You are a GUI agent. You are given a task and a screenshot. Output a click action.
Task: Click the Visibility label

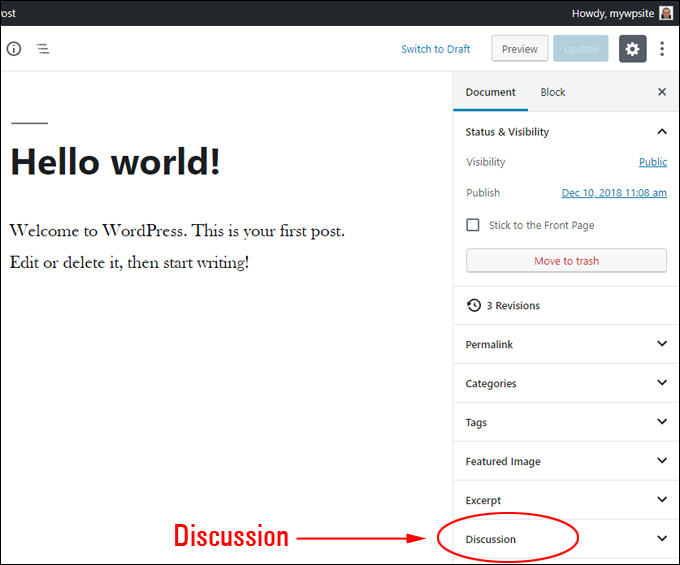tap(486, 162)
